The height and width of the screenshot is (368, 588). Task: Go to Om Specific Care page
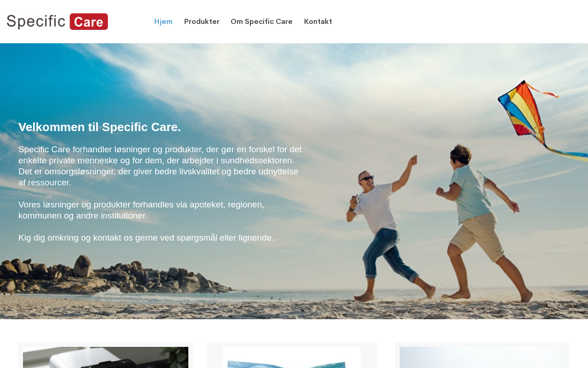click(261, 22)
